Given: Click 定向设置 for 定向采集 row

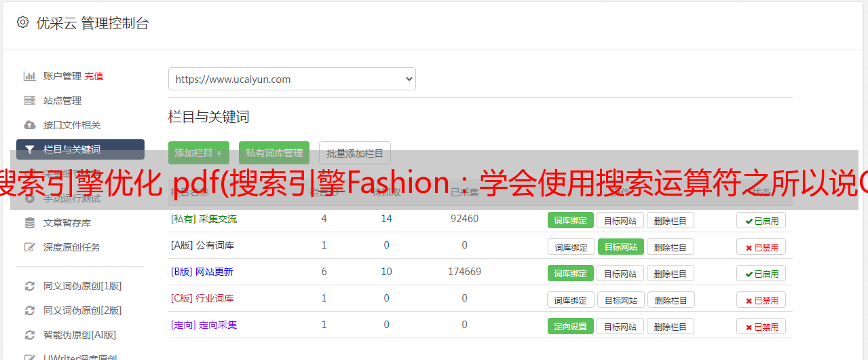Looking at the screenshot, I should tap(571, 326).
